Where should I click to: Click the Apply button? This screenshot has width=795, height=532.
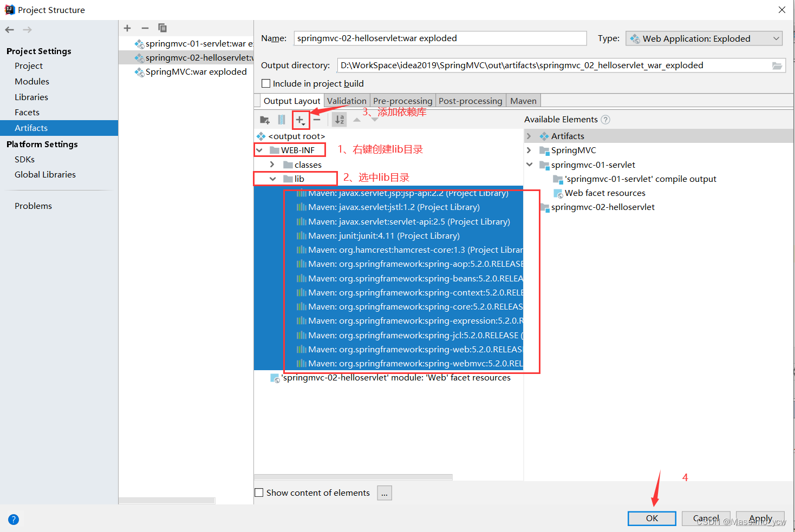[x=760, y=518]
